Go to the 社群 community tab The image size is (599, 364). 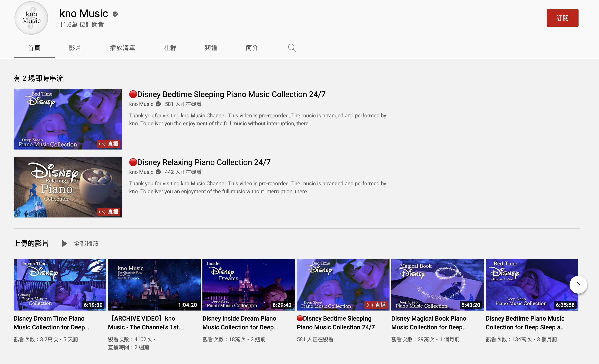click(170, 48)
